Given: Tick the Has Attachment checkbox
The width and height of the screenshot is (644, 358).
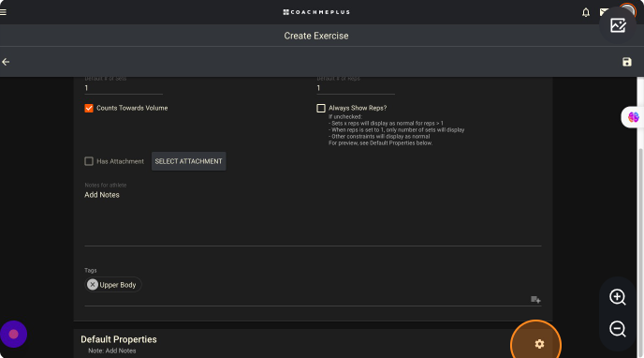Looking at the screenshot, I should (89, 161).
